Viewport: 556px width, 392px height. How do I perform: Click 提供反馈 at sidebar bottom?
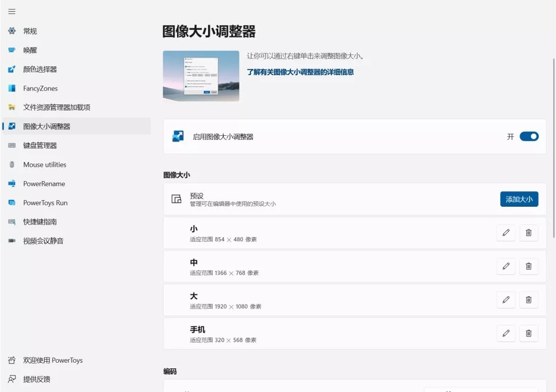point(37,379)
